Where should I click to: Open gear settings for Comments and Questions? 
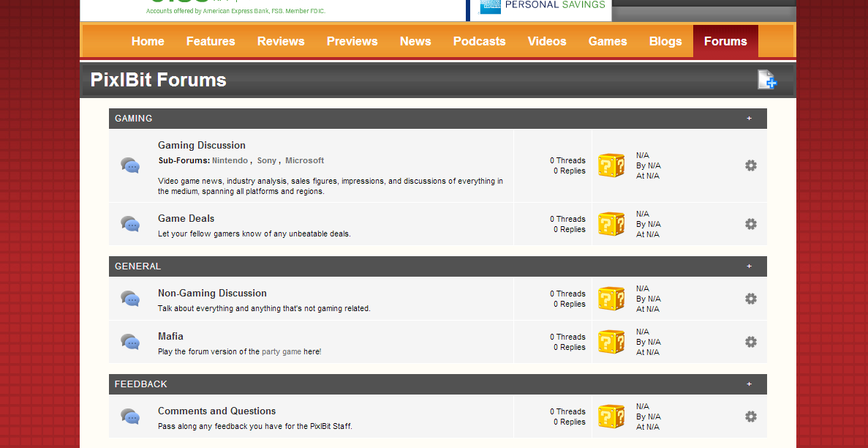click(751, 417)
